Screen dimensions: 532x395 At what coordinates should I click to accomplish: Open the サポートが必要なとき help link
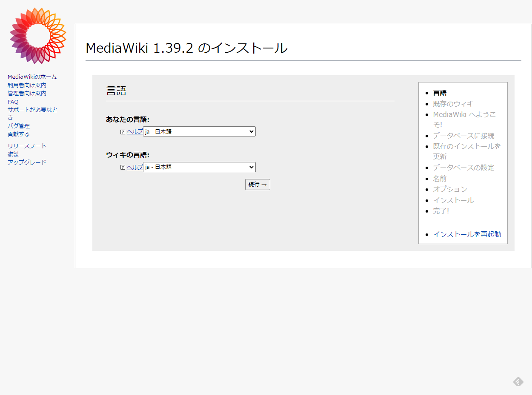click(x=33, y=109)
